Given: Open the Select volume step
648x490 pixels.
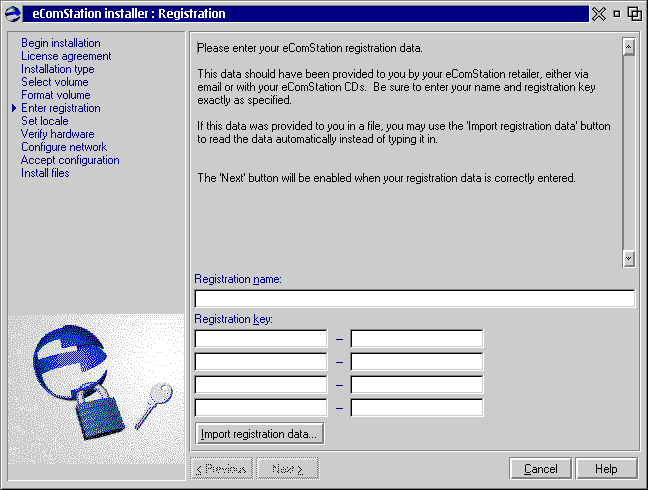Looking at the screenshot, I should click(x=55, y=82).
